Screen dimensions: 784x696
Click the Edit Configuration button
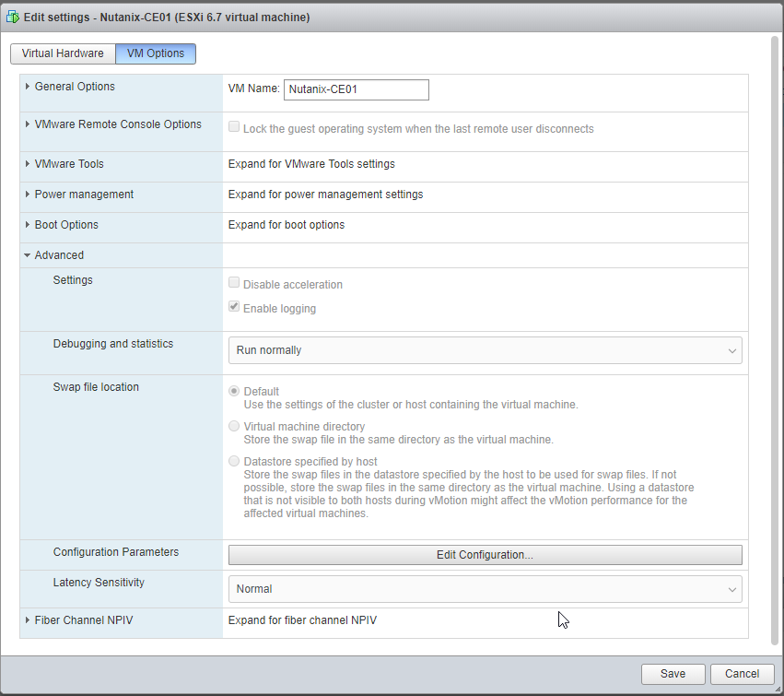(x=485, y=555)
